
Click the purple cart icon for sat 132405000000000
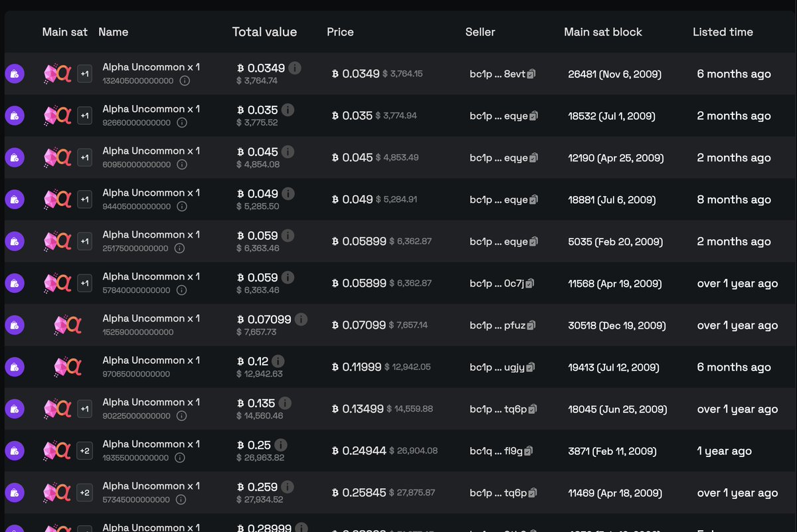pyautogui.click(x=15, y=74)
